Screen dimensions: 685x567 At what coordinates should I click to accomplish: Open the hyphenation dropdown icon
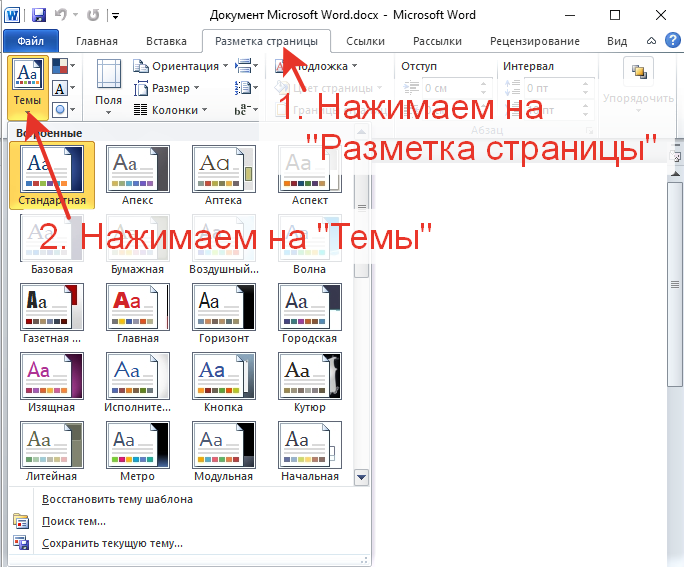(x=246, y=110)
